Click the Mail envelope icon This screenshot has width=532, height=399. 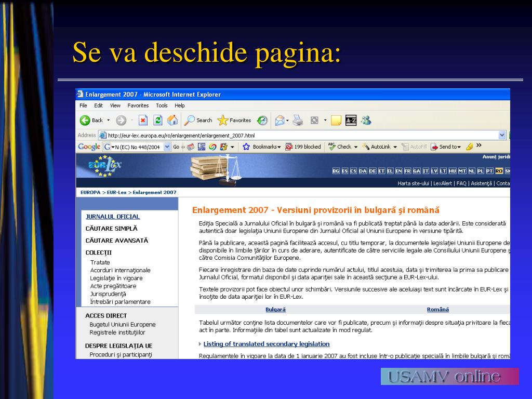pos(280,120)
